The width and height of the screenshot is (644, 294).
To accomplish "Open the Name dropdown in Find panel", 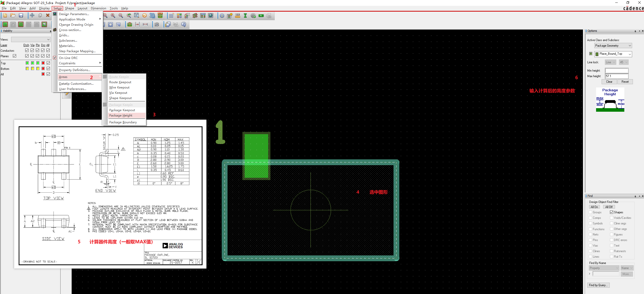I will click(627, 268).
